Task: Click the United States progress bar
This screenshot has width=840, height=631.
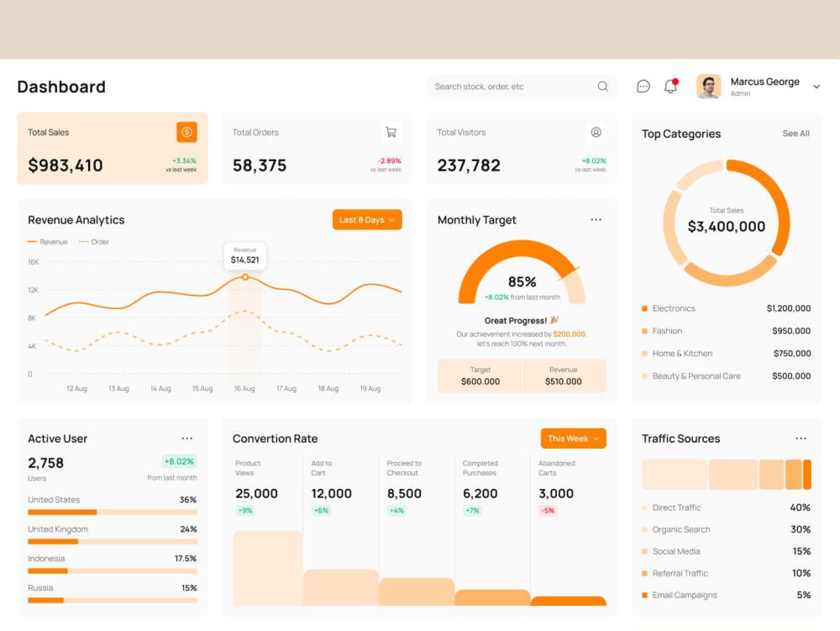Action: coord(113,512)
